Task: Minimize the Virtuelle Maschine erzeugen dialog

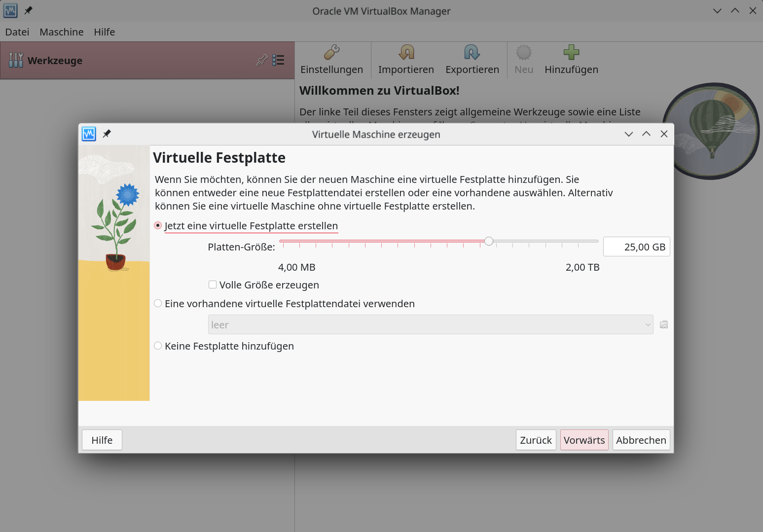Action: pyautogui.click(x=629, y=134)
